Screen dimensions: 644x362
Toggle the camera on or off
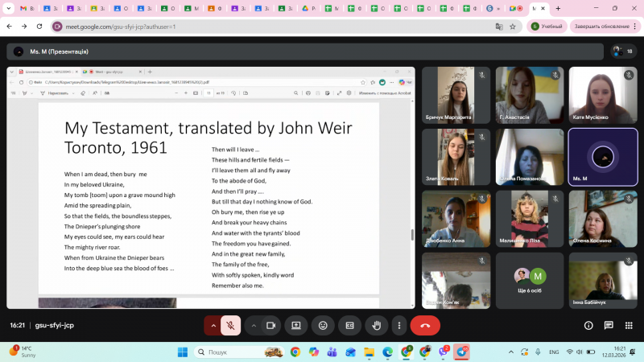pos(271,325)
